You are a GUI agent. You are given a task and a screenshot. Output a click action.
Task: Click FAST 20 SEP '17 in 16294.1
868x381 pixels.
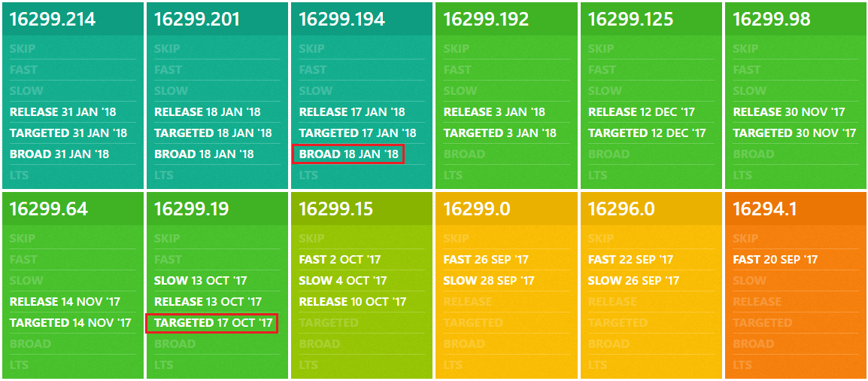(775, 260)
